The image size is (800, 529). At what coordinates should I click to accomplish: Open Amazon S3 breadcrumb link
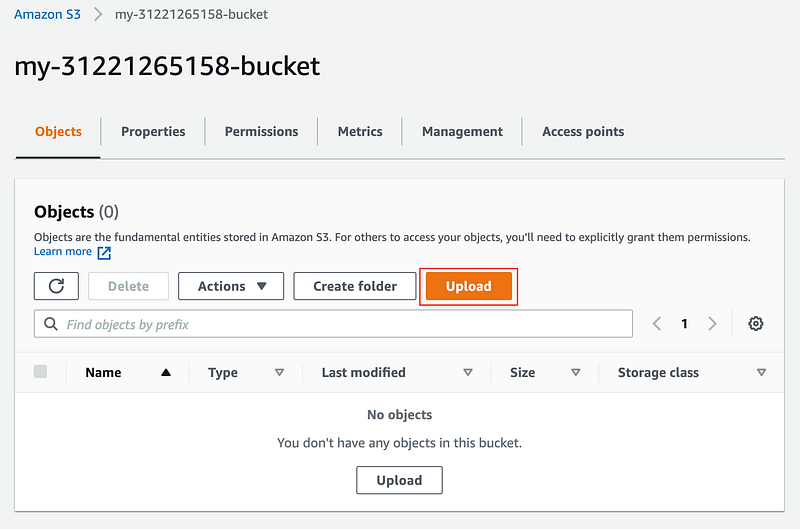click(47, 15)
